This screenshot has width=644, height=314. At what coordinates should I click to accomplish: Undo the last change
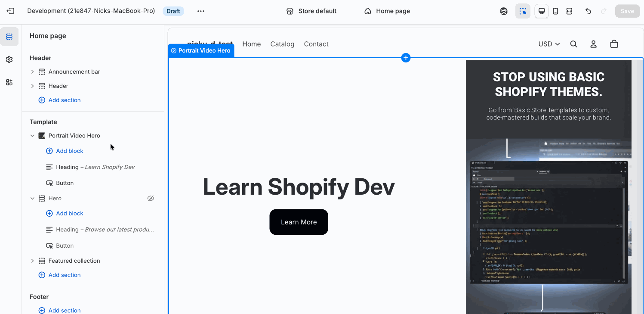(588, 11)
